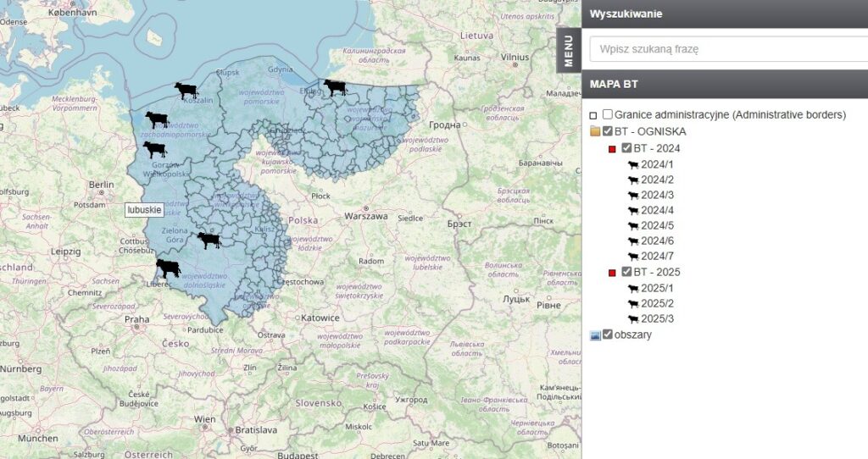The image size is (868, 459).
Task: Click the BT - 2025 layer label
Action: point(657,273)
